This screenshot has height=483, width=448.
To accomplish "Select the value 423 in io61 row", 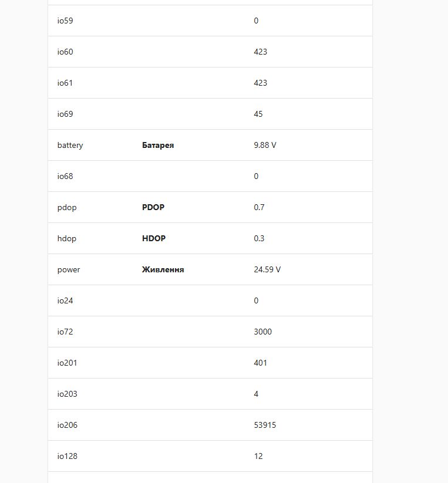I will (260, 83).
